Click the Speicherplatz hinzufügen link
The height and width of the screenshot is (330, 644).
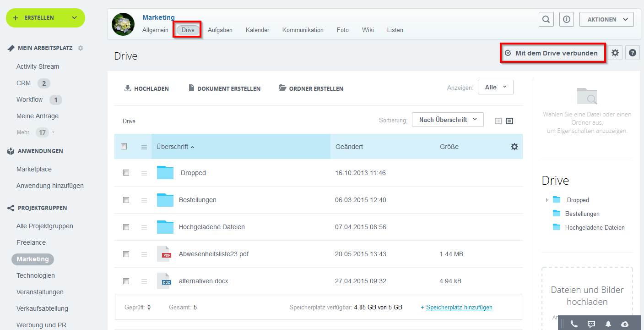point(459,307)
